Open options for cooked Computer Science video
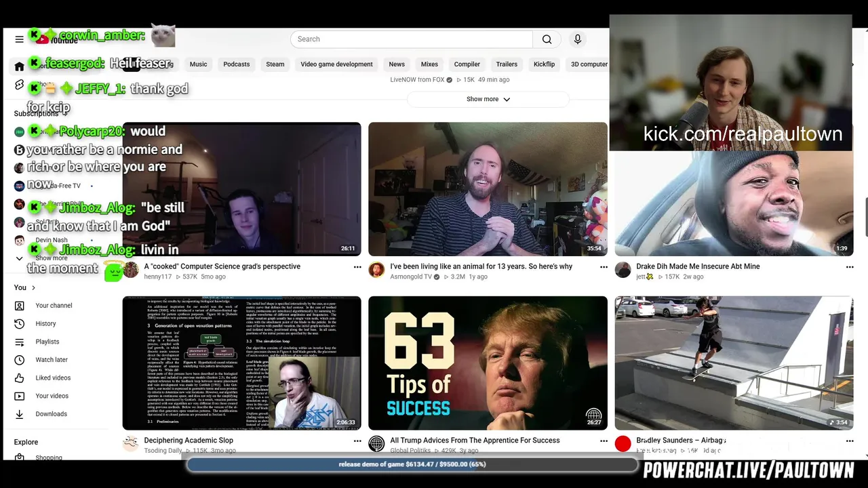This screenshot has height=488, width=868. (x=357, y=267)
